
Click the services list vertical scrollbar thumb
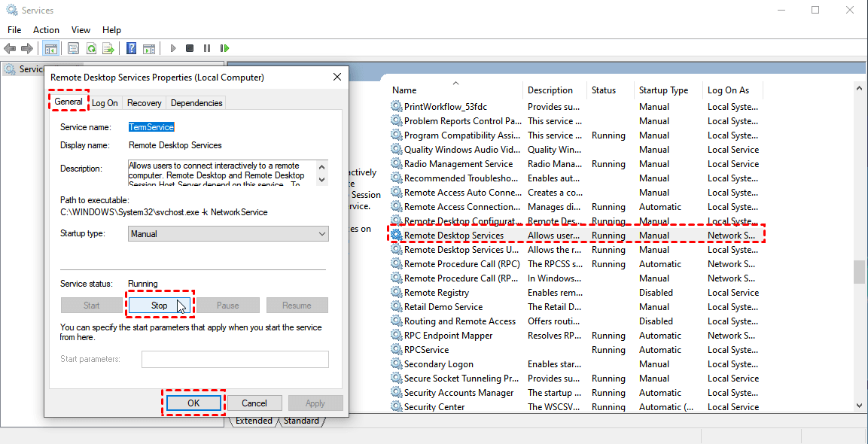tap(859, 272)
